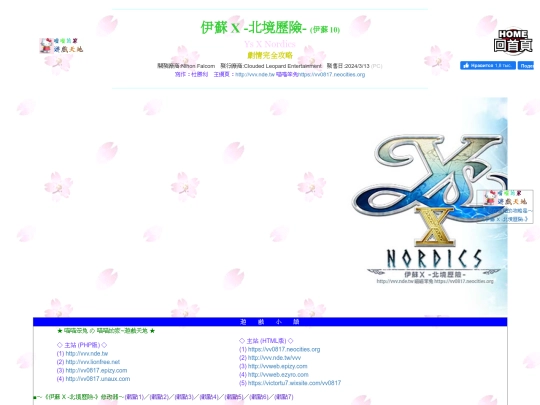This screenshot has width=540, height=405.
Task: Open trainer download link (載點6)
Action: click(259, 397)
